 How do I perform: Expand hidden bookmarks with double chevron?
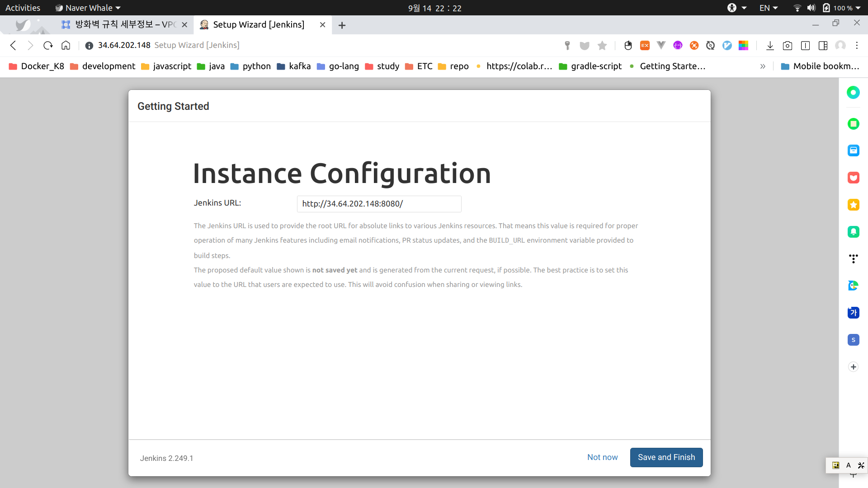point(763,66)
